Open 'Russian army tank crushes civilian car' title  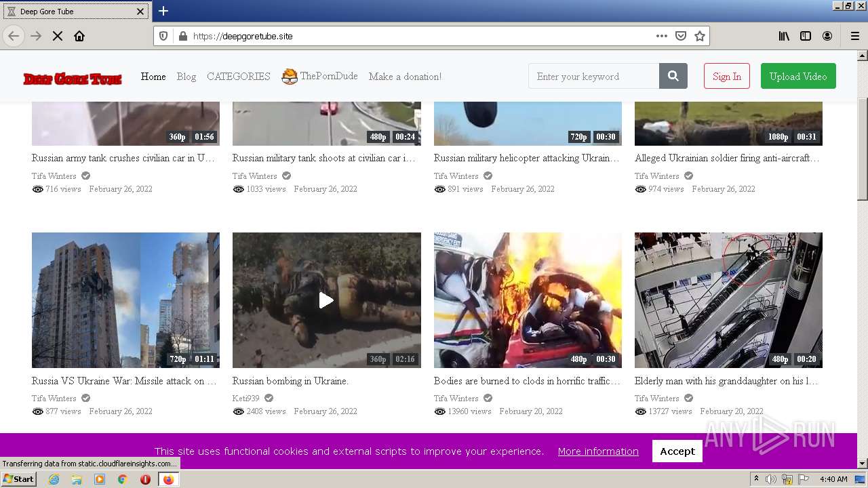[123, 158]
